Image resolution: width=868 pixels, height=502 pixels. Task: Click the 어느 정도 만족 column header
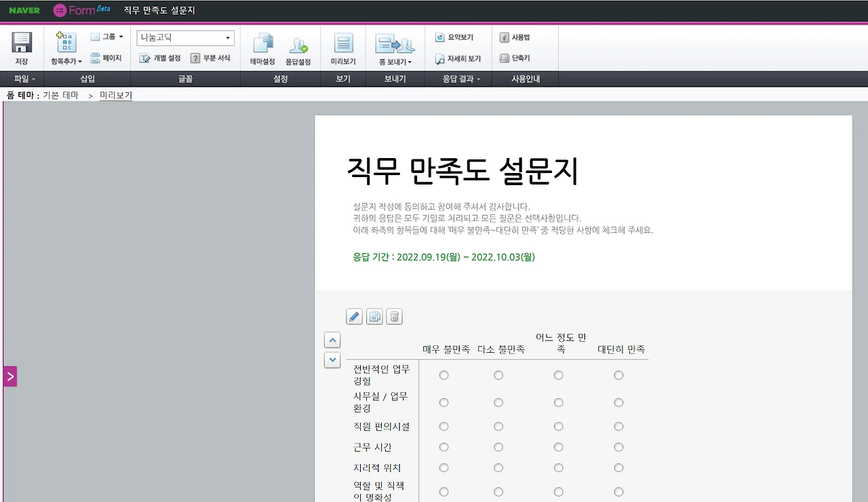(x=561, y=343)
